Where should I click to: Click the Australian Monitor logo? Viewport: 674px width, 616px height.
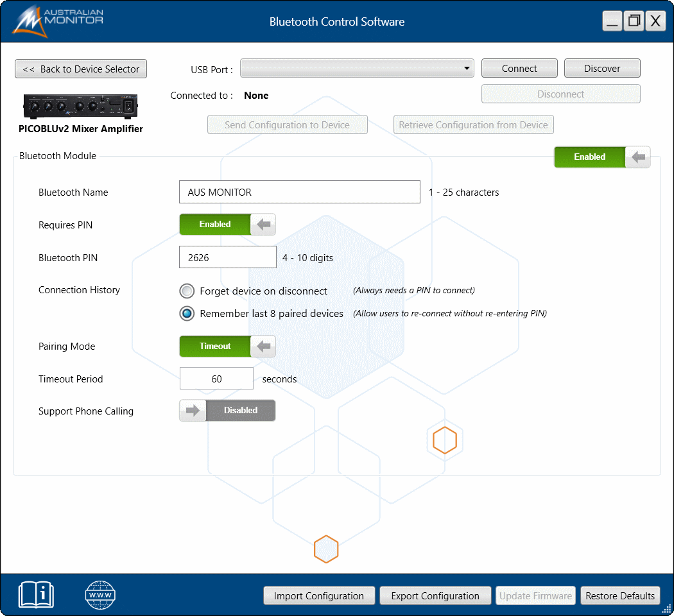click(x=58, y=21)
